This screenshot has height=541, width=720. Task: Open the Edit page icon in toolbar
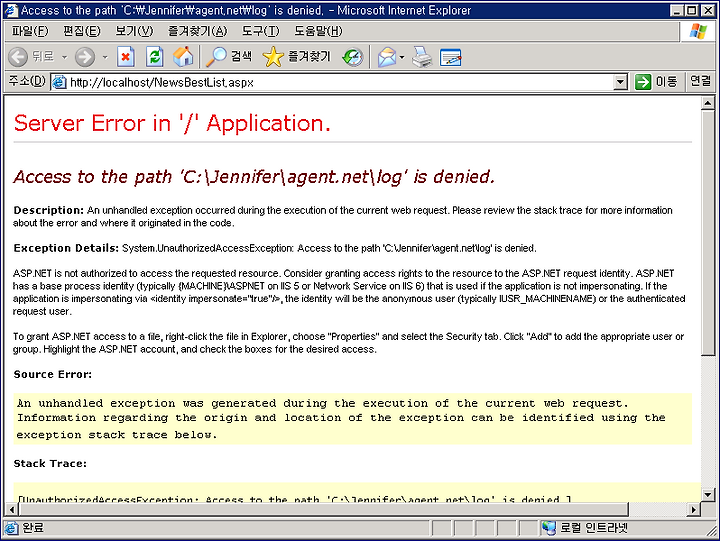(450, 57)
